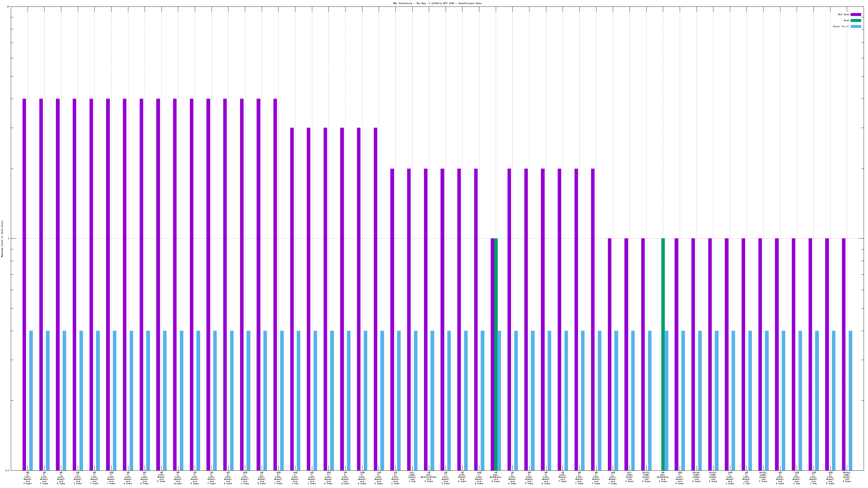Screen dimensions: 868x488
Task: Click the 2ff04.iadb.isipp.com x-axis label
Action: coord(696,477)
